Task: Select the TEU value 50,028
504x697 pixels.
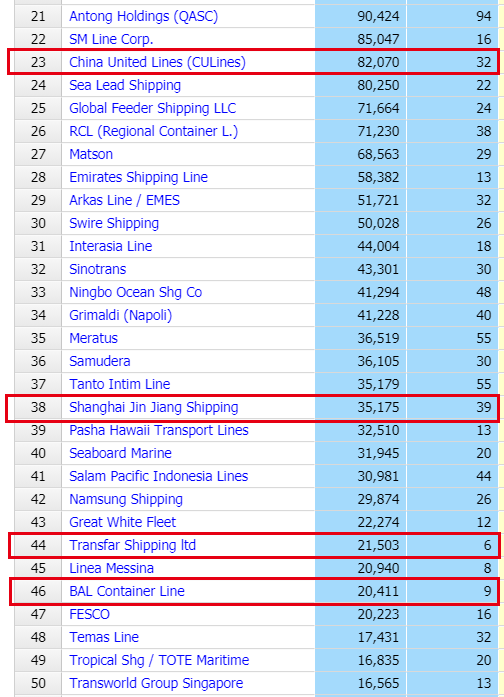Action: tap(378, 224)
